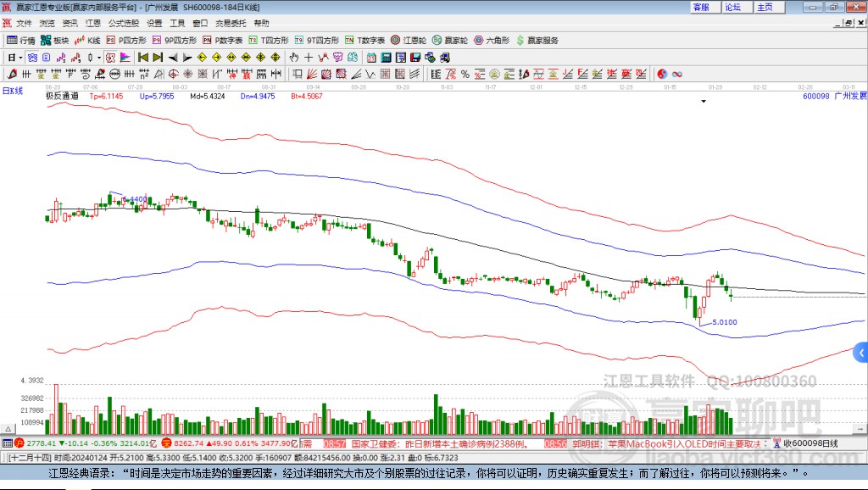Image resolution: width=868 pixels, height=490 pixels.
Task: Click the colored flag icon
Action: pos(125,58)
